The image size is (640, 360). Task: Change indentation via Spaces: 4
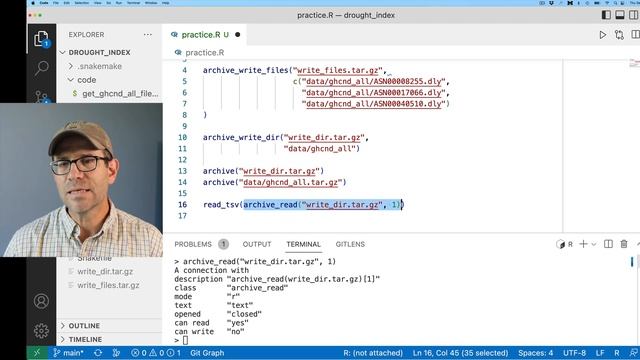pyautogui.click(x=536, y=353)
